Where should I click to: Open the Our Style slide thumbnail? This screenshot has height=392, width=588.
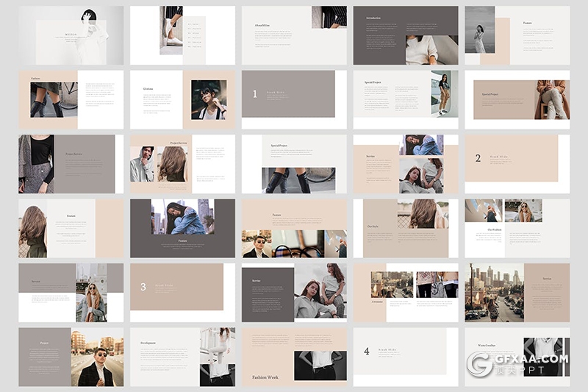[405, 228]
